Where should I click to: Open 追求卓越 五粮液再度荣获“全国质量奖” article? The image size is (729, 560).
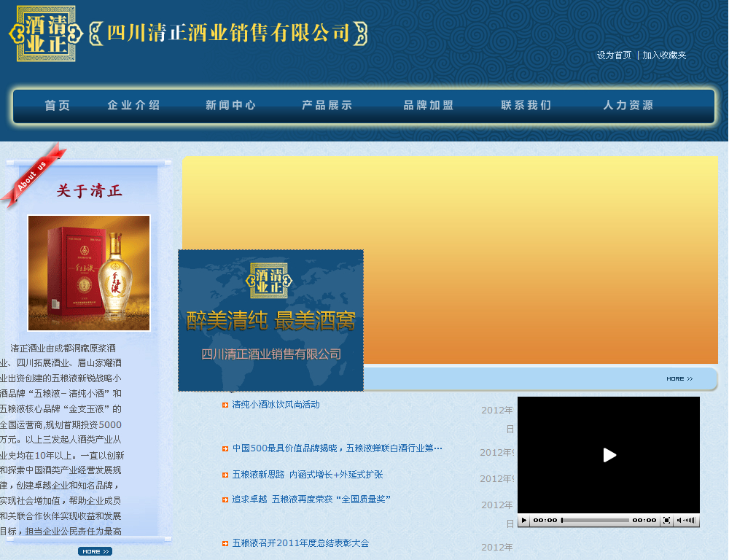click(311, 499)
